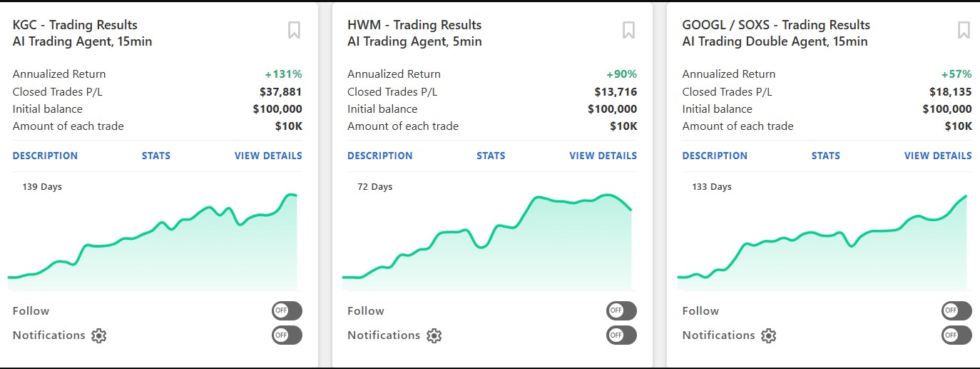Turn on Follow for GOOGL / SOXS agent
The width and height of the screenshot is (980, 369).
[956, 310]
